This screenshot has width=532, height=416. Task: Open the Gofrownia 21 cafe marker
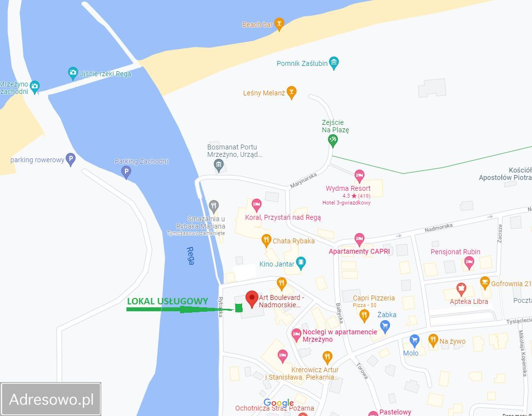[x=485, y=283]
